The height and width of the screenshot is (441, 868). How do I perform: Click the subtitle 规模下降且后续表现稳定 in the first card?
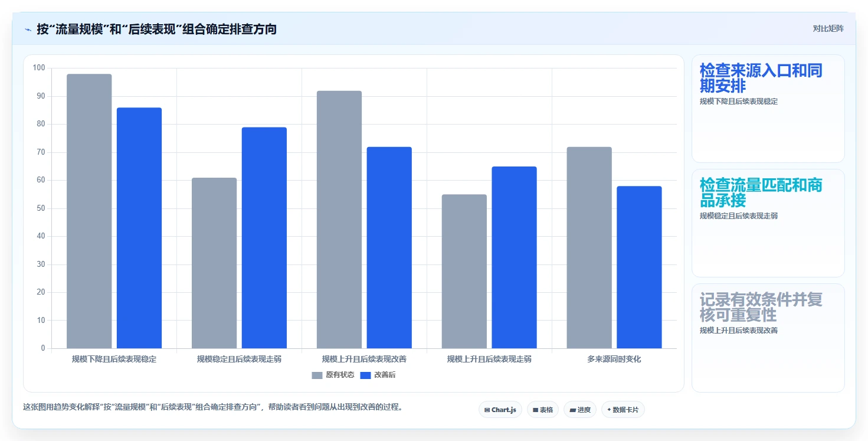point(739,102)
